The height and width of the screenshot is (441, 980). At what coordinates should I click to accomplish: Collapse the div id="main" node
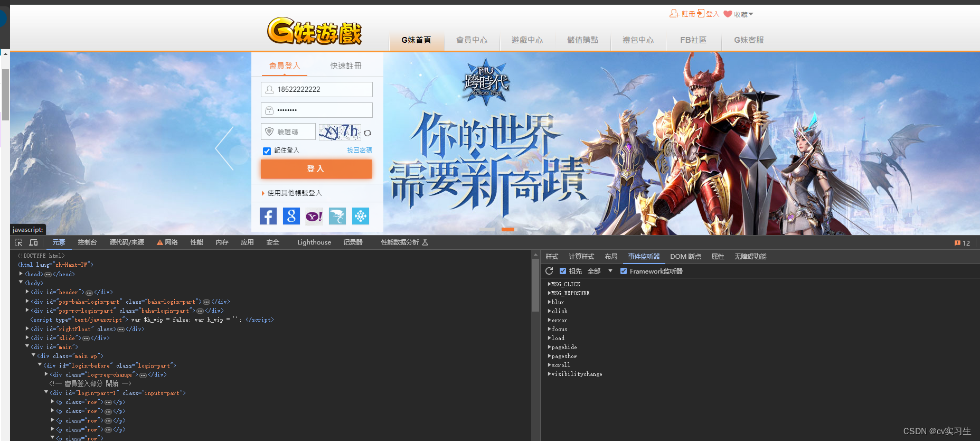coord(27,346)
